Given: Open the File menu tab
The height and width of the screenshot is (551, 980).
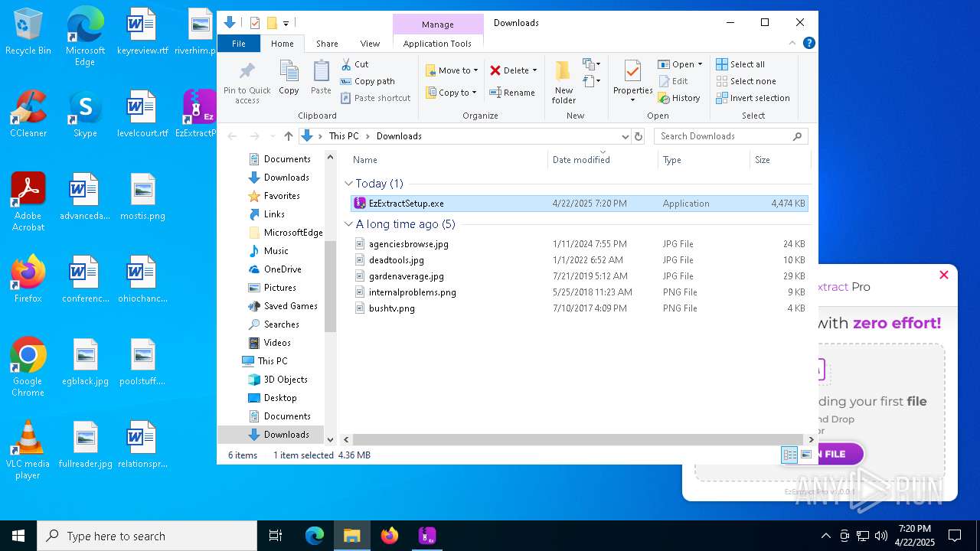Looking at the screenshot, I should [x=239, y=44].
